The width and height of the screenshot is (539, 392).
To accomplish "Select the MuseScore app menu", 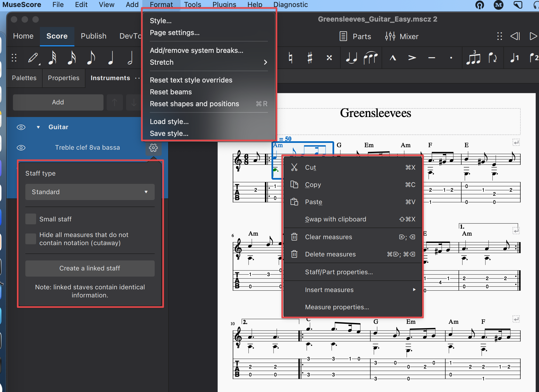I will 22,5.
